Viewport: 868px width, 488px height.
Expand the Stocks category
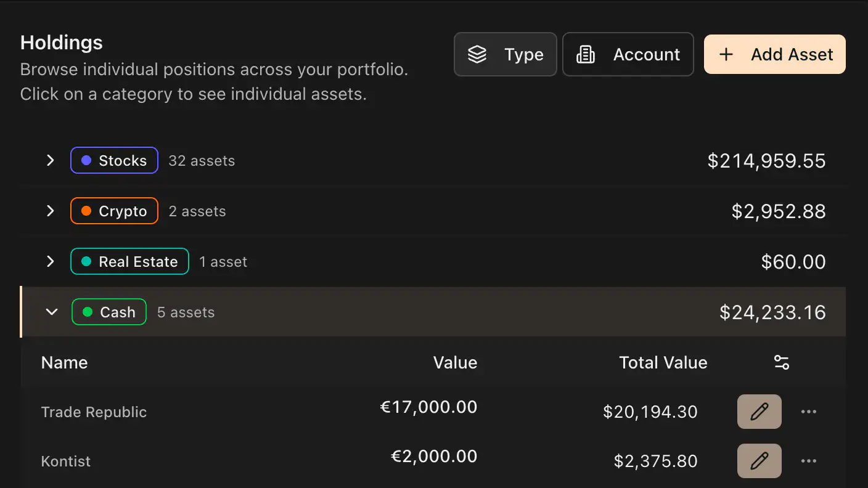(50, 160)
